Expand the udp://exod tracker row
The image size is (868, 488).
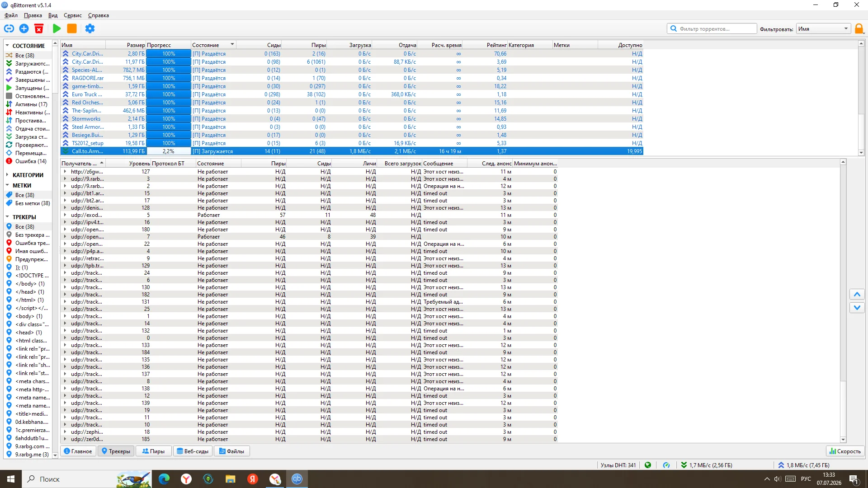pyautogui.click(x=65, y=215)
